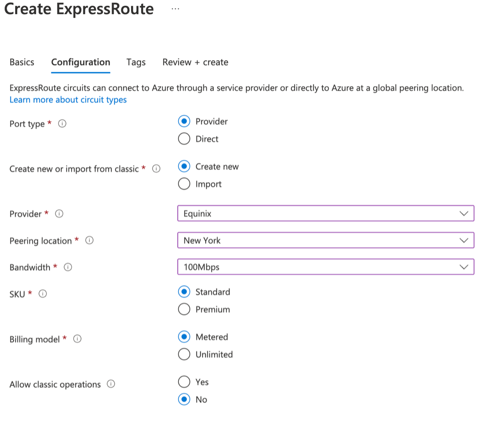Click info icon next to Port type
Image resolution: width=504 pixels, height=442 pixels.
(62, 124)
